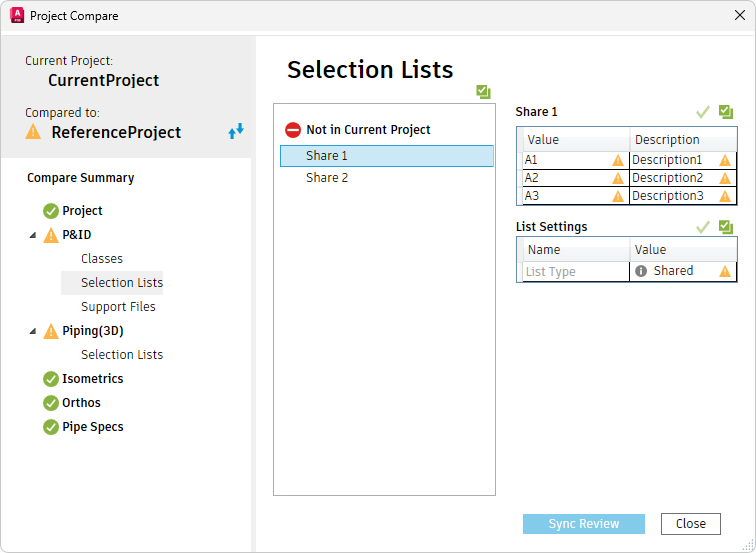
Task: Click the single checkmark icon beside Share 1
Action: (x=703, y=113)
